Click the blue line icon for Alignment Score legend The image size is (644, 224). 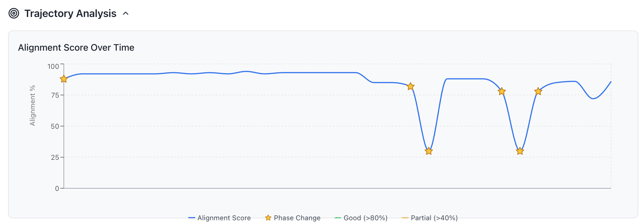tap(192, 218)
